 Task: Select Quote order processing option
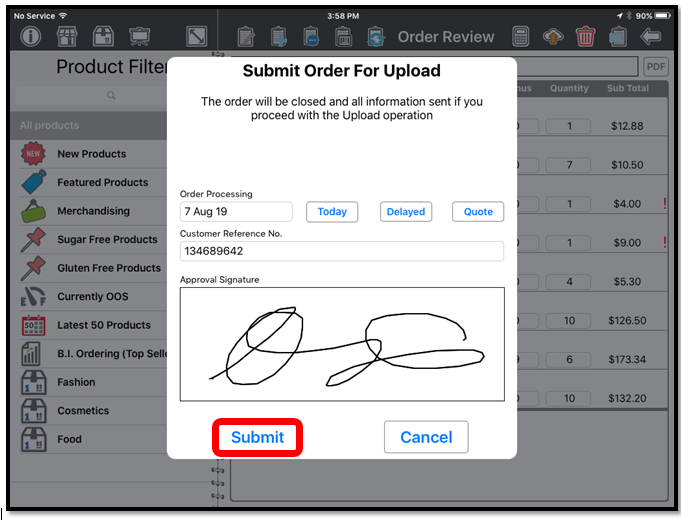pos(478,212)
